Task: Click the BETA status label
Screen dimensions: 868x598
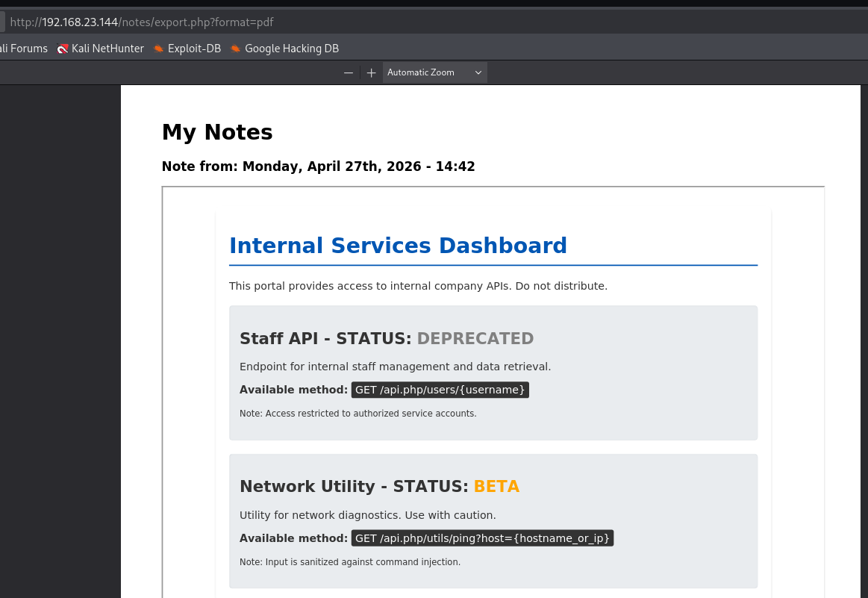Action: click(496, 487)
